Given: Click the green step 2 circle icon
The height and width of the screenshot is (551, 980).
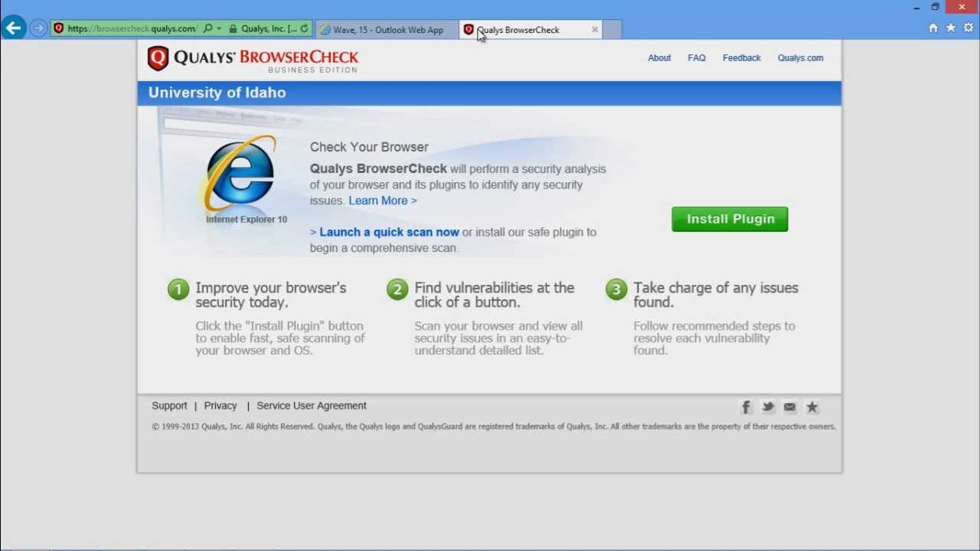Looking at the screenshot, I should (397, 289).
